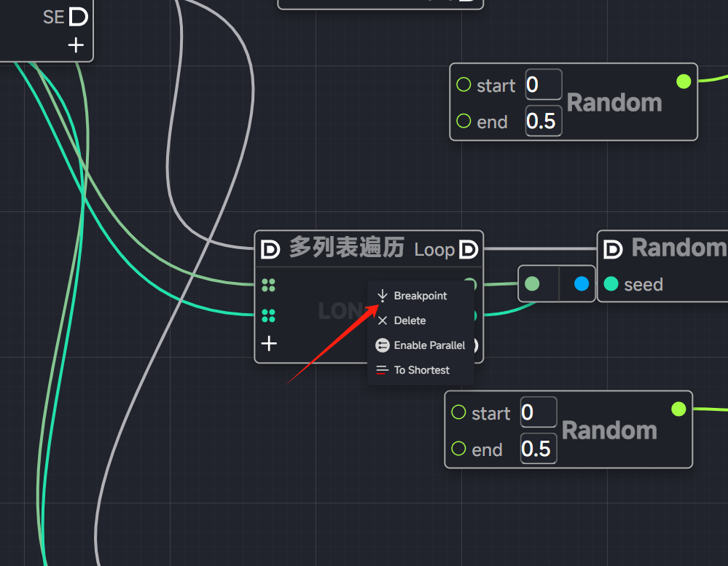Click the light green four-dot list port on Loop node
This screenshot has height=566, width=728.
pos(269,285)
